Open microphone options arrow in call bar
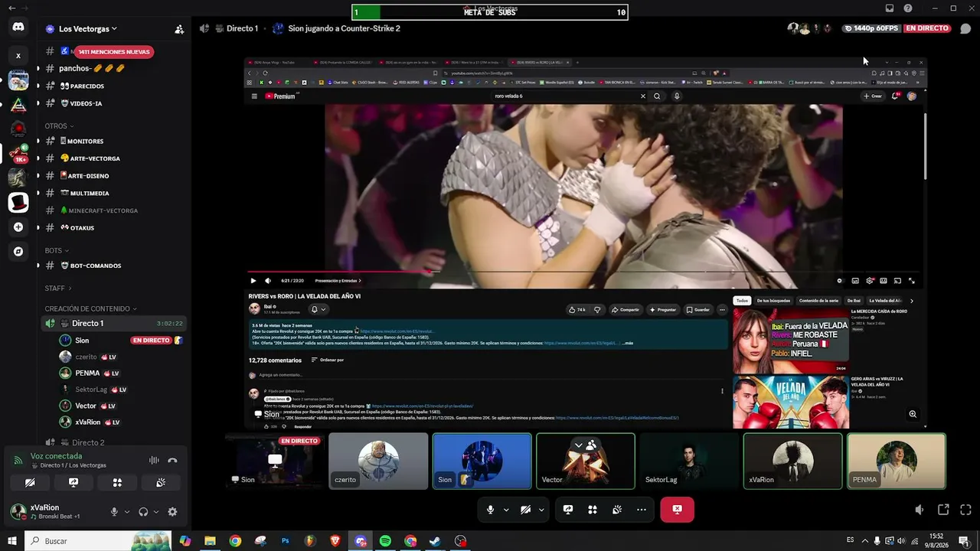Screen dimensions: 980x551 (x=506, y=510)
